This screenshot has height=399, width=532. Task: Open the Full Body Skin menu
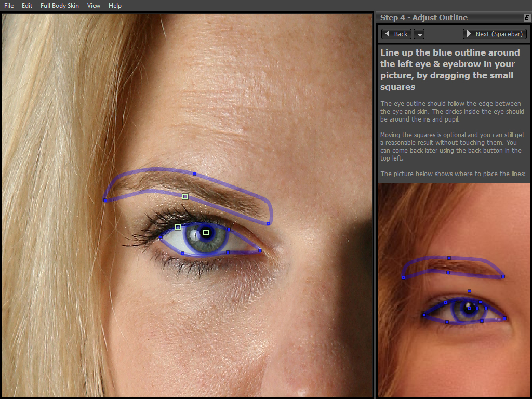(x=60, y=6)
